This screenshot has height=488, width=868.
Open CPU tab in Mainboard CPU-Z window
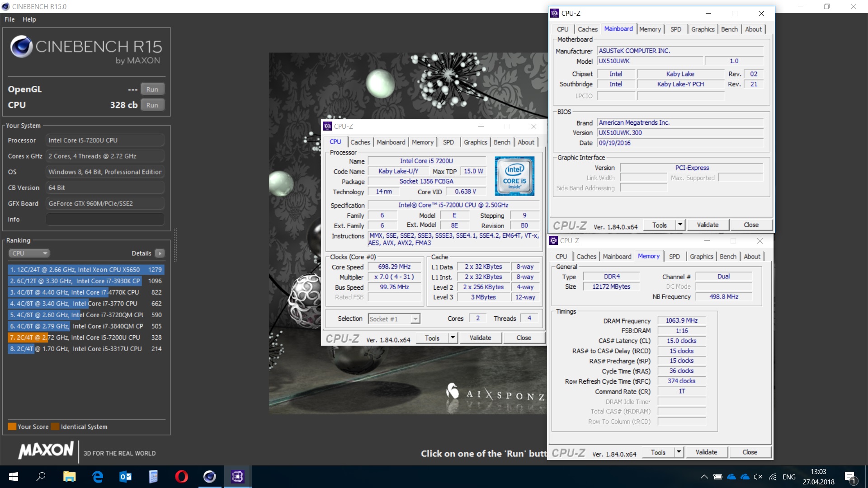tap(563, 29)
